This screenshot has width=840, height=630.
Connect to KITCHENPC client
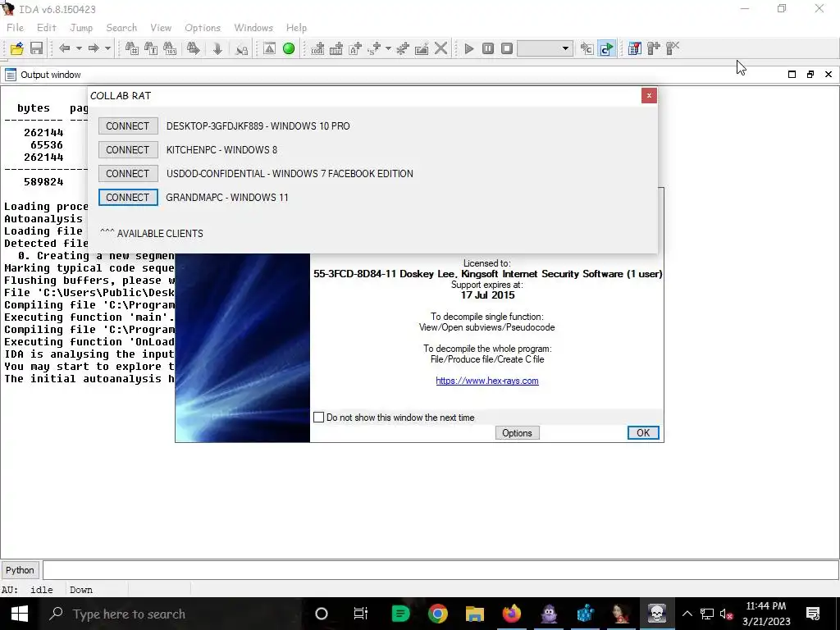[x=127, y=150]
